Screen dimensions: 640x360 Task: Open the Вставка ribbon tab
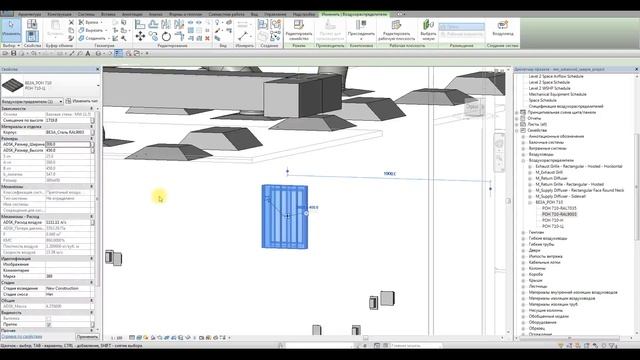108,14
